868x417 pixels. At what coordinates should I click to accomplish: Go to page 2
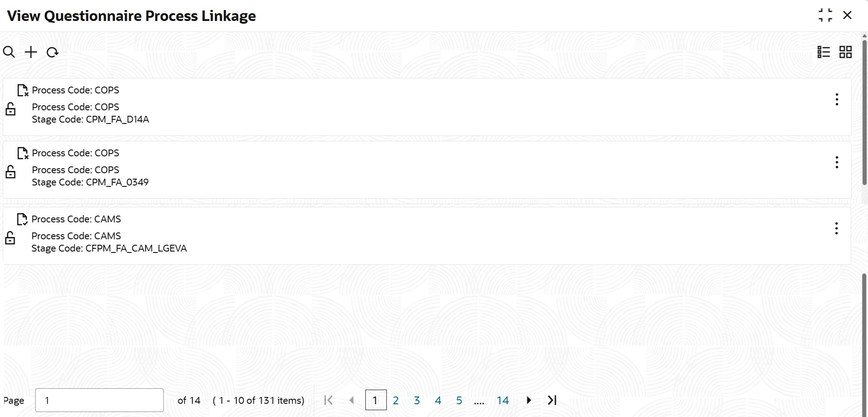[395, 401]
